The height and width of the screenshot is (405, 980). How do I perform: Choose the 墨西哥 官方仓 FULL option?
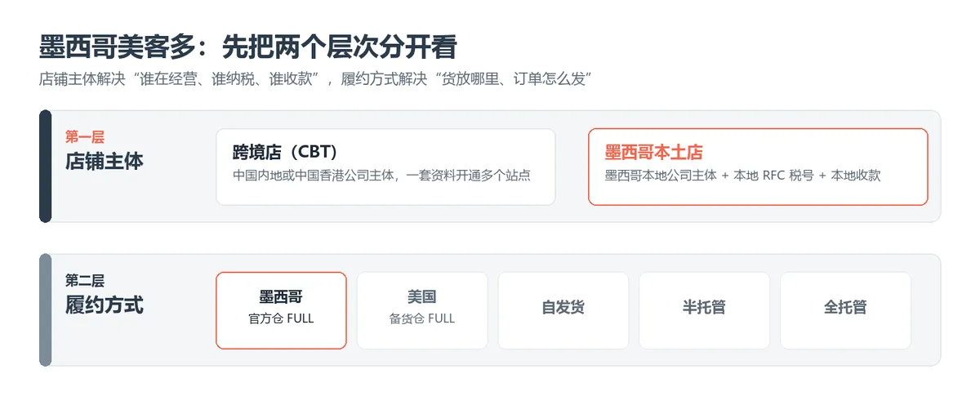click(x=281, y=310)
